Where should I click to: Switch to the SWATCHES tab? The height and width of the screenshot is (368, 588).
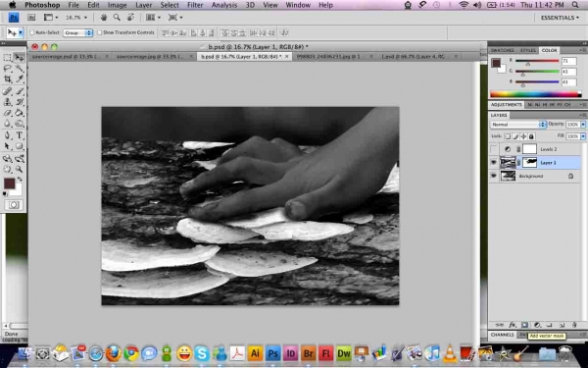[x=502, y=50]
